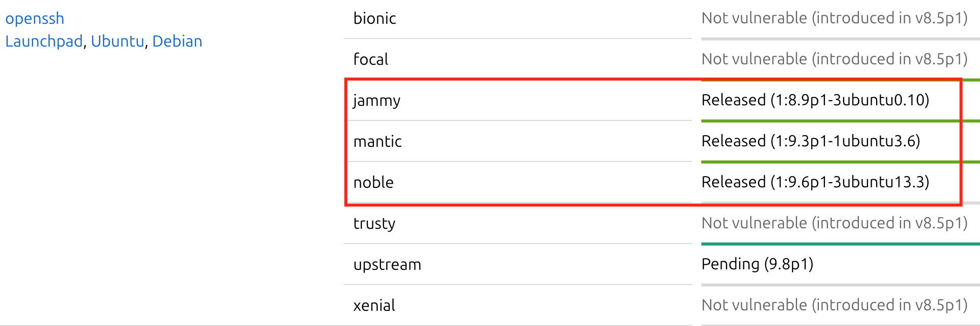Open the Debian link
This screenshot has height=326, width=980.
177,42
